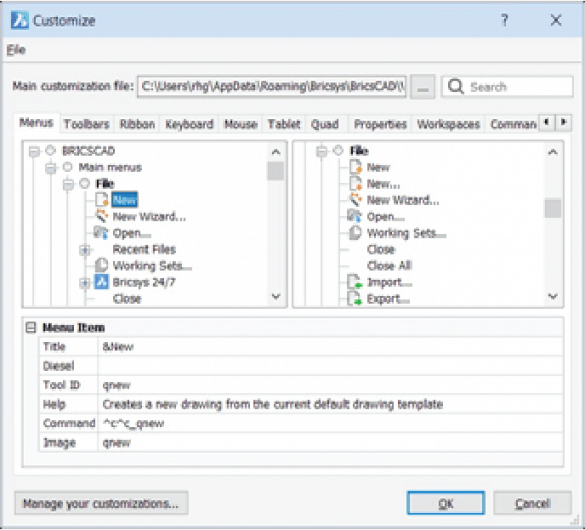Click the New Wizard wand icon in left tree
Image resolution: width=585 pixels, height=530 pixels.
tap(101, 216)
